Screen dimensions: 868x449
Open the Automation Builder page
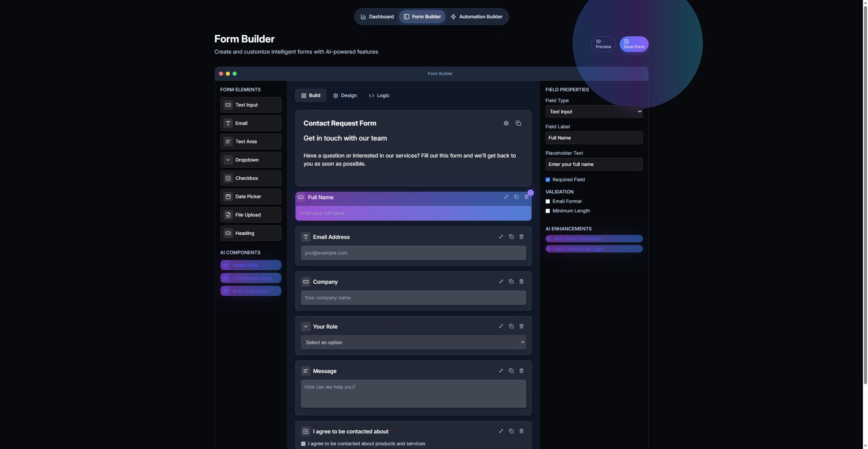[x=476, y=17]
